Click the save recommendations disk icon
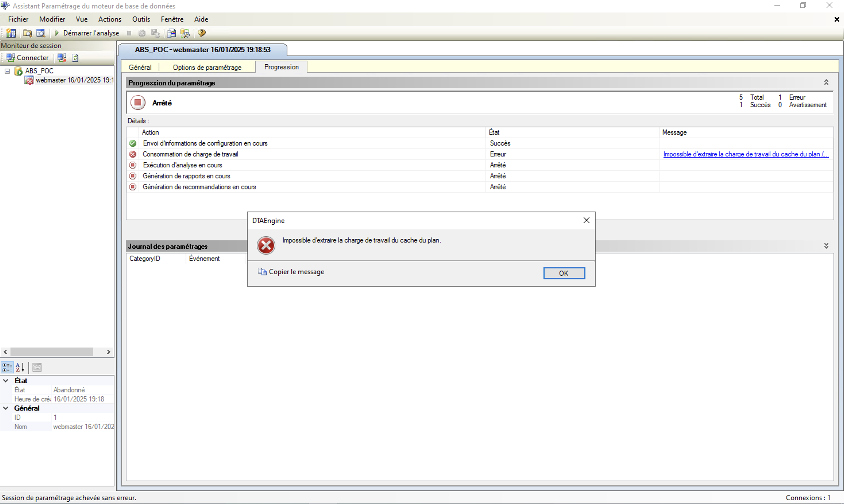 (x=155, y=33)
